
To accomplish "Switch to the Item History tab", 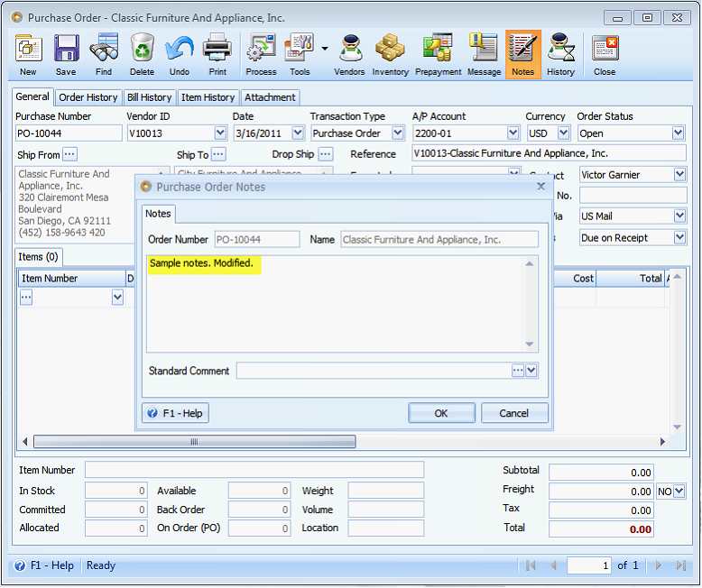I will (x=208, y=97).
